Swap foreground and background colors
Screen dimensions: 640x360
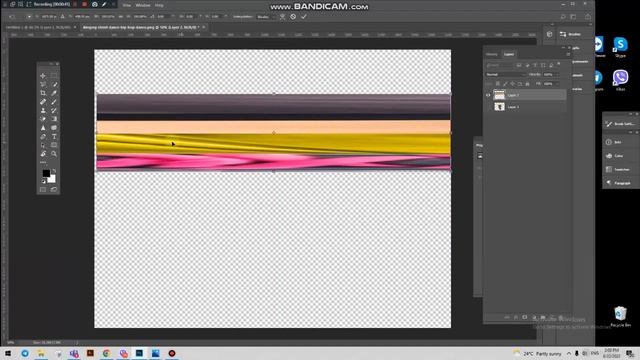point(54,171)
